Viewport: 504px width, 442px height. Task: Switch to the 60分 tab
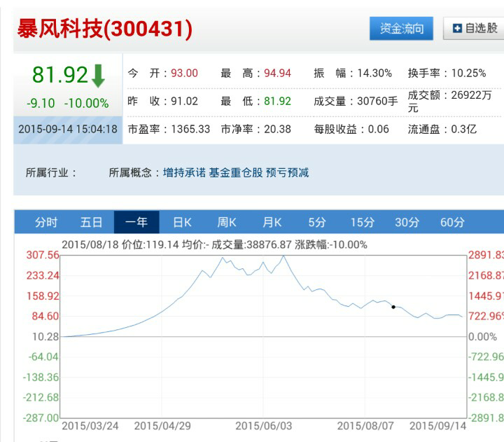[x=452, y=222]
